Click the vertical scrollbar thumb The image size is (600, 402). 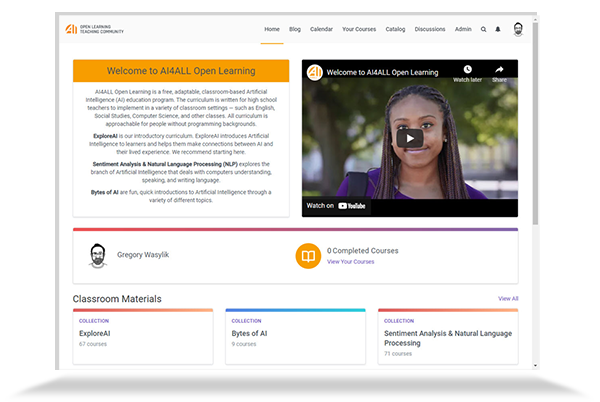tap(535, 124)
